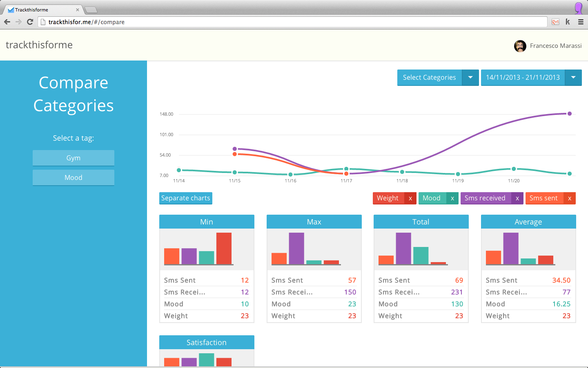Screen dimensions: 588x368
Task: Click the Min card header
Action: (207, 222)
